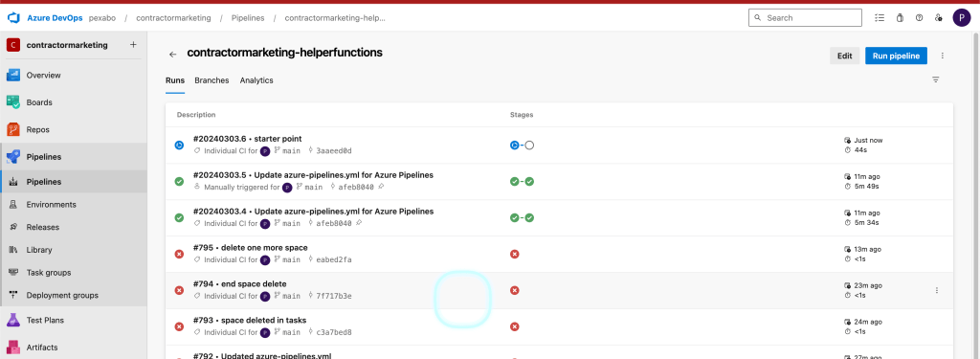The height and width of the screenshot is (359, 980).
Task: Click the plus icon beside contractormarketing
Action: click(x=132, y=45)
